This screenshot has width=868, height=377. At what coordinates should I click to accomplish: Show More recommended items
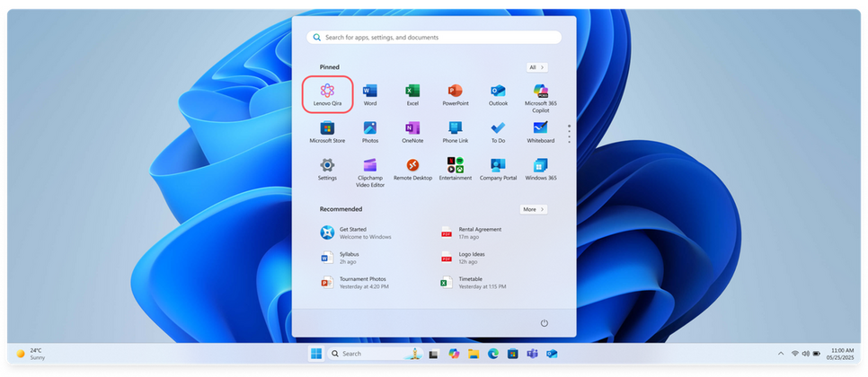coord(534,209)
